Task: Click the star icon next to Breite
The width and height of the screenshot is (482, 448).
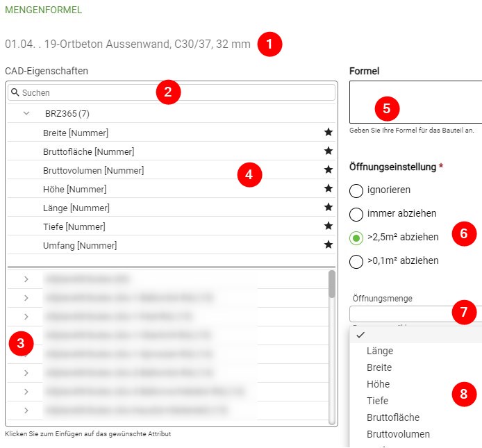Action: [x=328, y=133]
